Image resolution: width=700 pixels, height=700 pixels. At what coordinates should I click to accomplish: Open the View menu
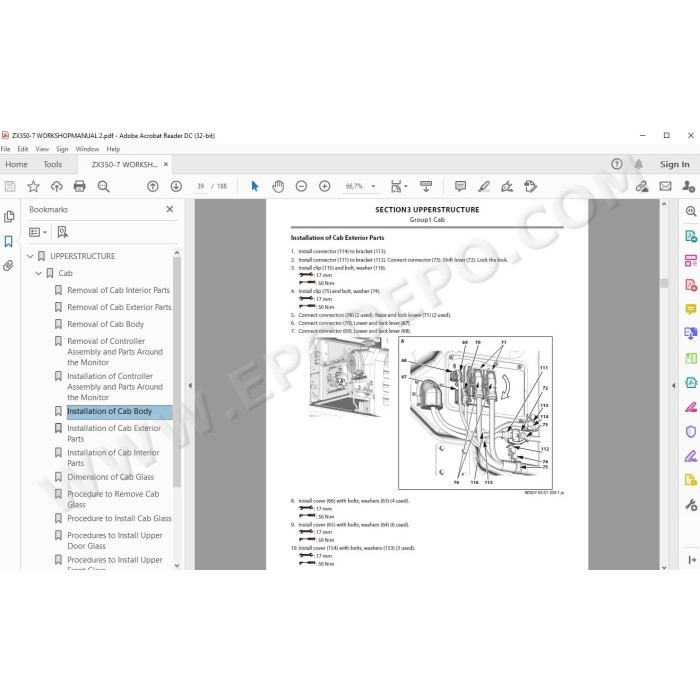42,149
